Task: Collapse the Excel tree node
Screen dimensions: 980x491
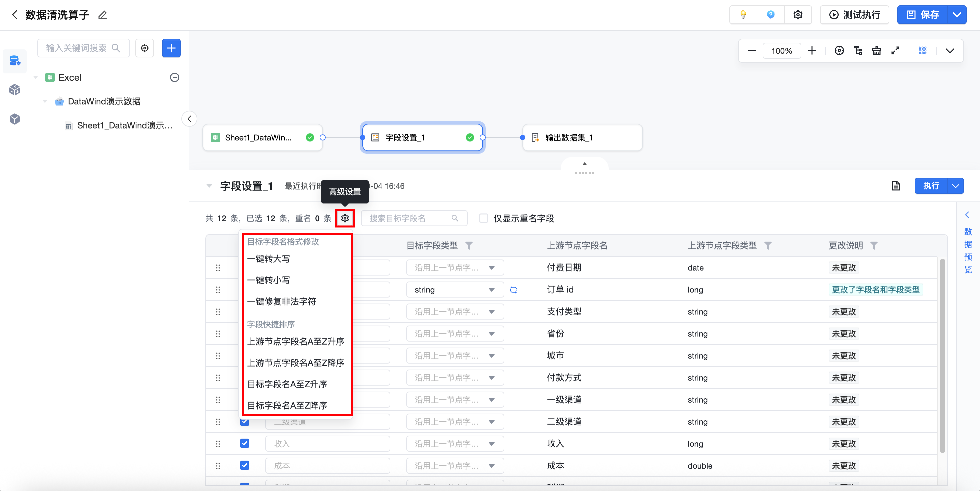Action: (x=36, y=78)
